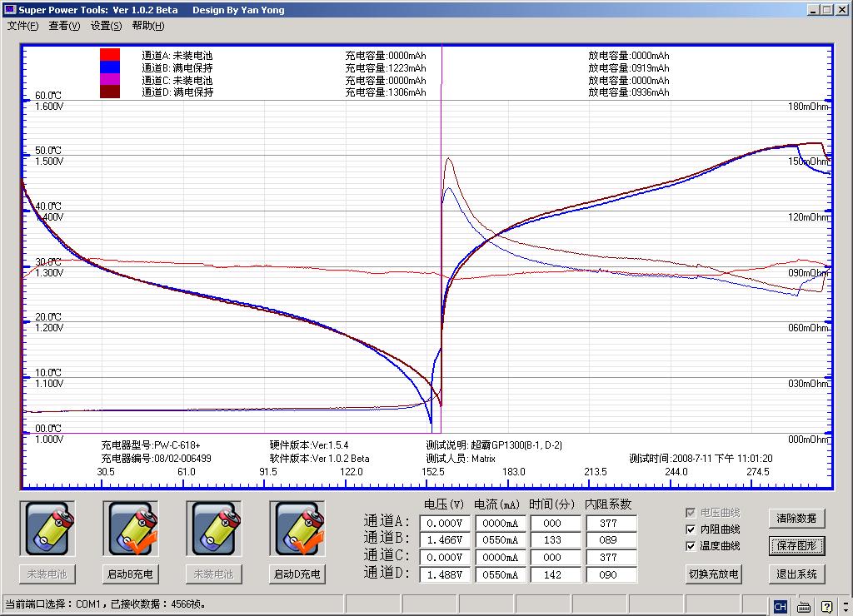Image resolution: width=853 pixels, height=616 pixels.
Task: Toggle the 内阻曲线 checkbox
Action: [x=691, y=529]
